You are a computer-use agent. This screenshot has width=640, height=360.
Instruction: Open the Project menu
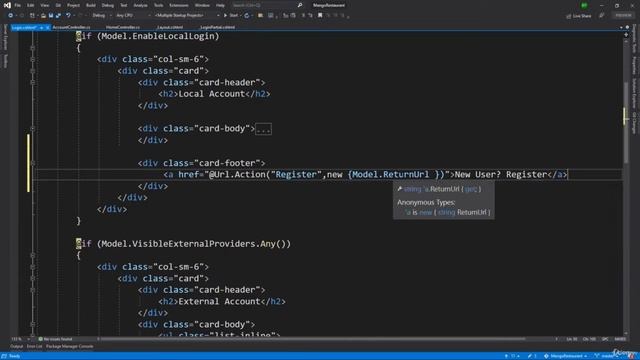tap(73, 5)
